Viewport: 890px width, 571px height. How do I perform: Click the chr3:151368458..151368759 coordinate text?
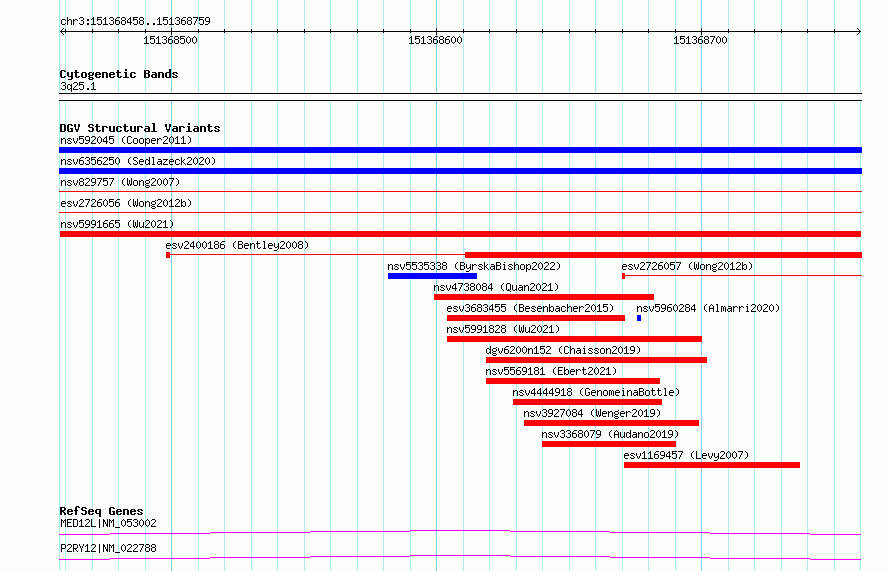[135, 21]
